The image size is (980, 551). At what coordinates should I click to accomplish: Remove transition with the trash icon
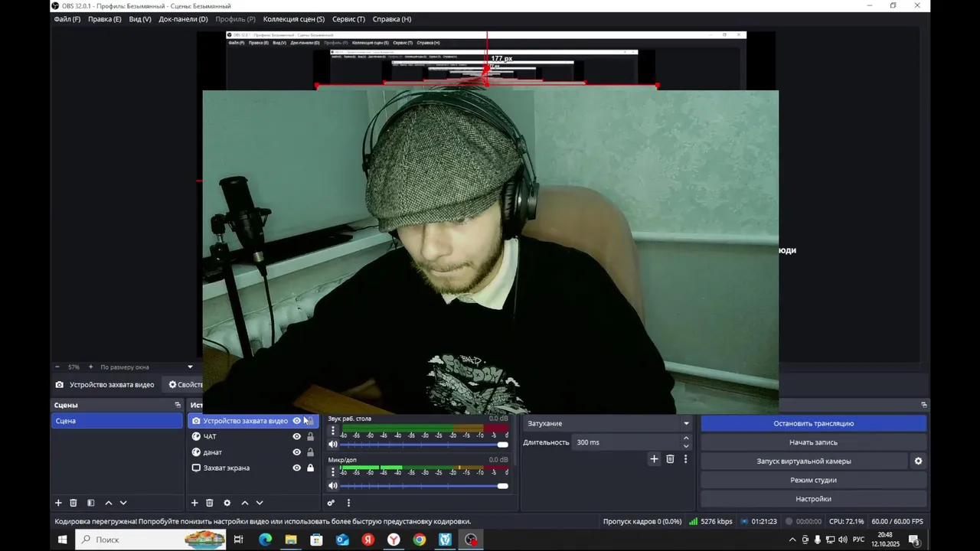click(x=670, y=459)
